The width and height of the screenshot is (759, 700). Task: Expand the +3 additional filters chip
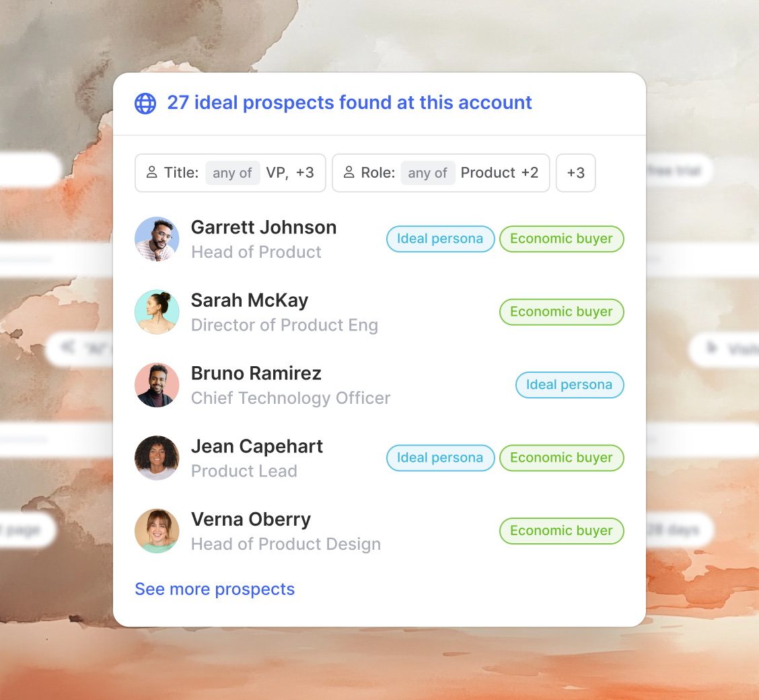coord(575,173)
